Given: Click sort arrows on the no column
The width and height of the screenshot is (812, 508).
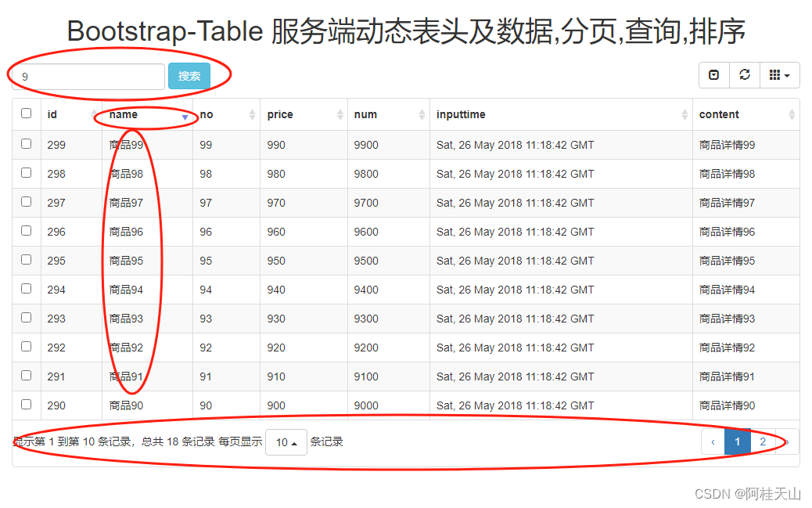Looking at the screenshot, I should (252, 114).
